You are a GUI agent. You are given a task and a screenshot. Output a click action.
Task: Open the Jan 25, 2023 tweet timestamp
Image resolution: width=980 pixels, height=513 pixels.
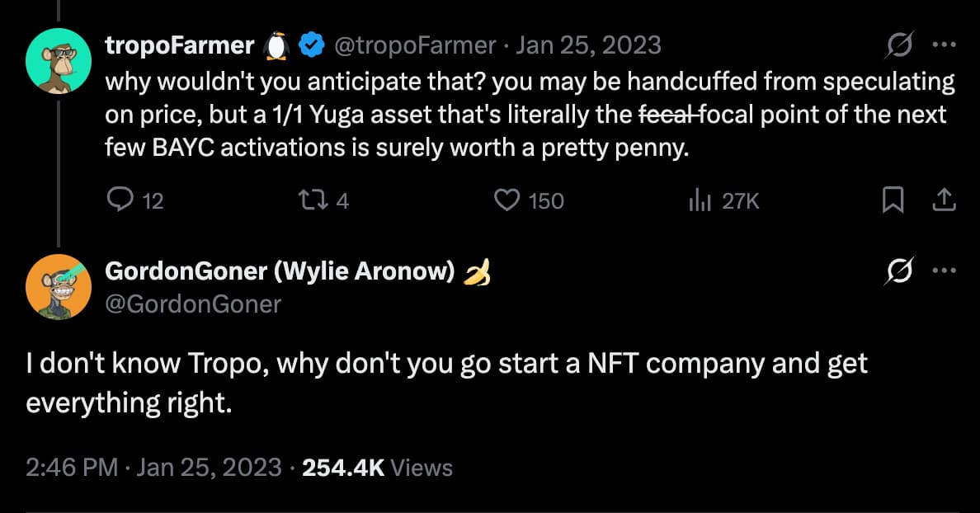(587, 45)
